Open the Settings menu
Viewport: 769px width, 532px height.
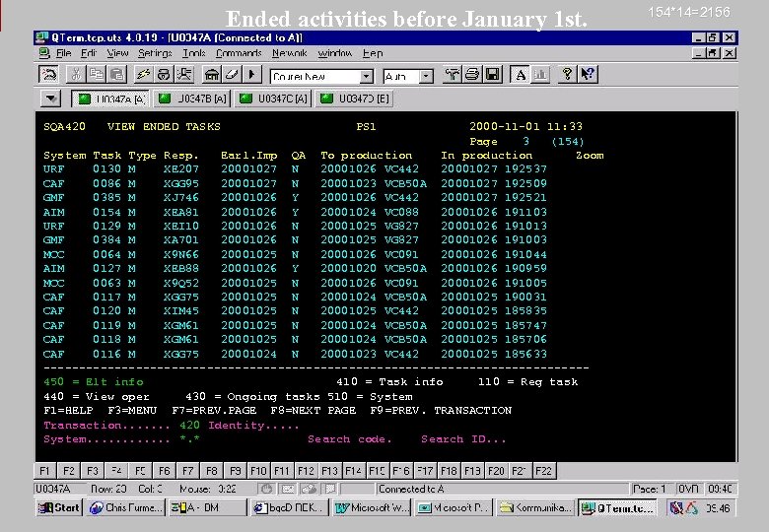click(x=155, y=53)
